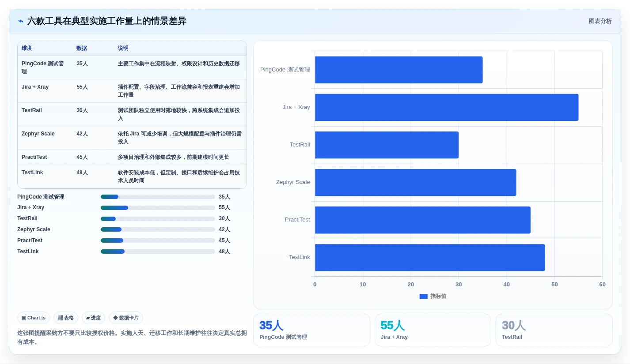This screenshot has height=364, width=630.
Task: Click the 55人 table cell
Action: (93, 91)
